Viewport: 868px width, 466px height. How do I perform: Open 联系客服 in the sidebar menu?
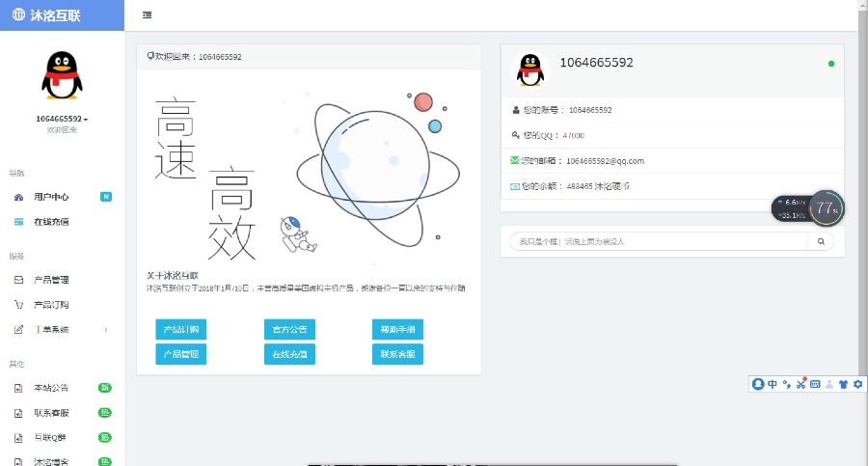(62, 413)
